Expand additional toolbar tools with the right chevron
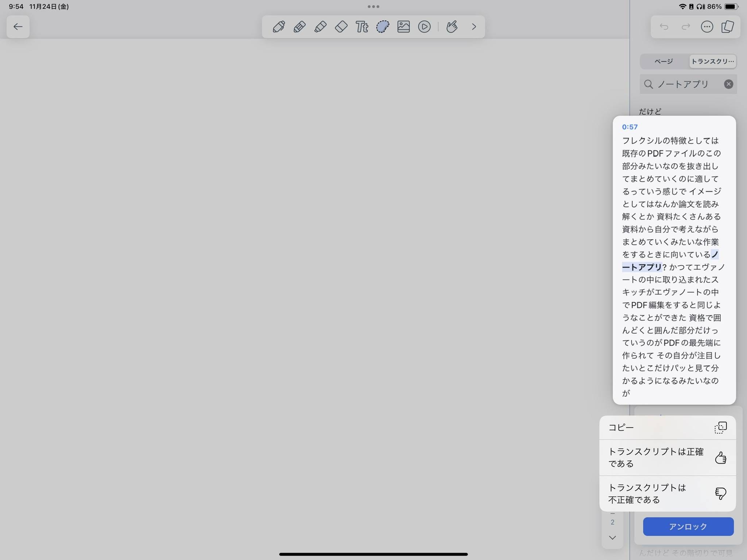This screenshot has width=747, height=560. [473, 26]
